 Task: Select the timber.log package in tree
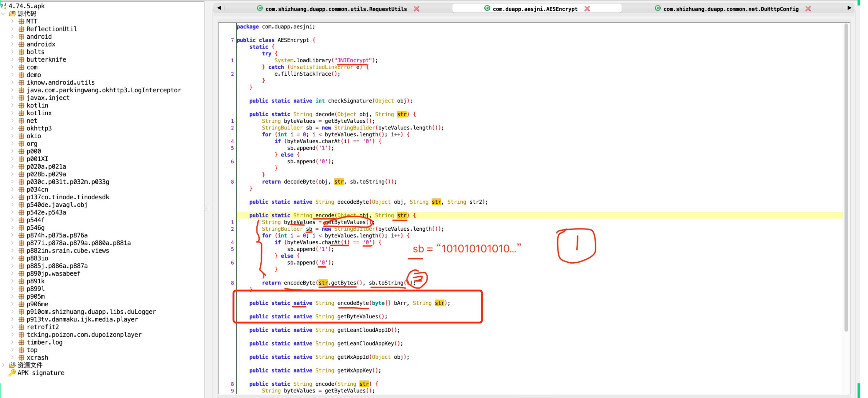point(45,342)
